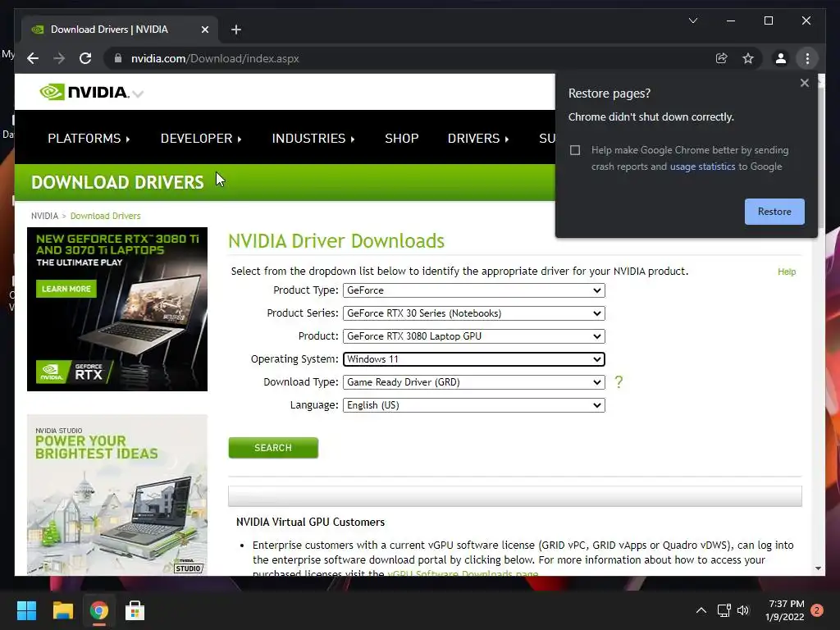This screenshot has width=840, height=630.
Task: Click the Download Drivers breadcrumb link
Action: coord(106,216)
